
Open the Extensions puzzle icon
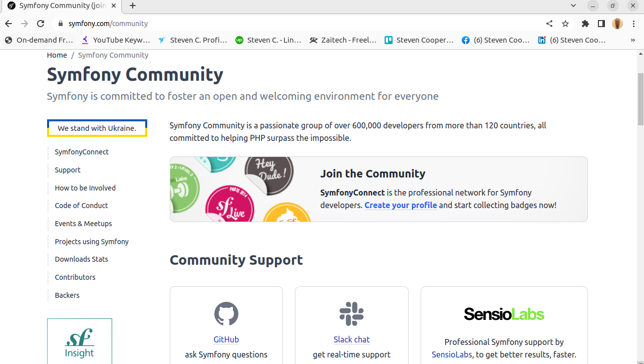585,24
